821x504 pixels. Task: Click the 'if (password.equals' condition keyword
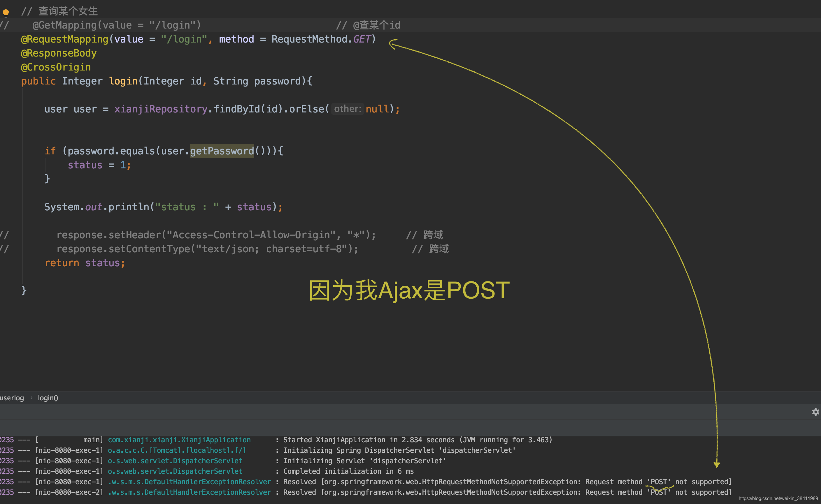[x=50, y=151]
